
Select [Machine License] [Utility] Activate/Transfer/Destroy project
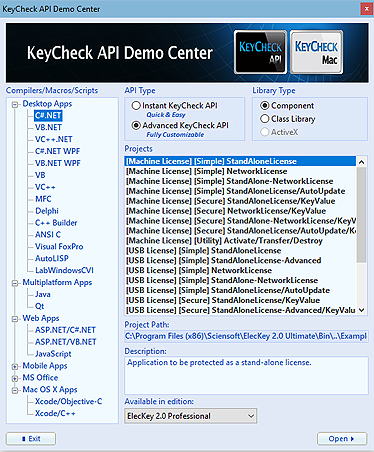240,241
